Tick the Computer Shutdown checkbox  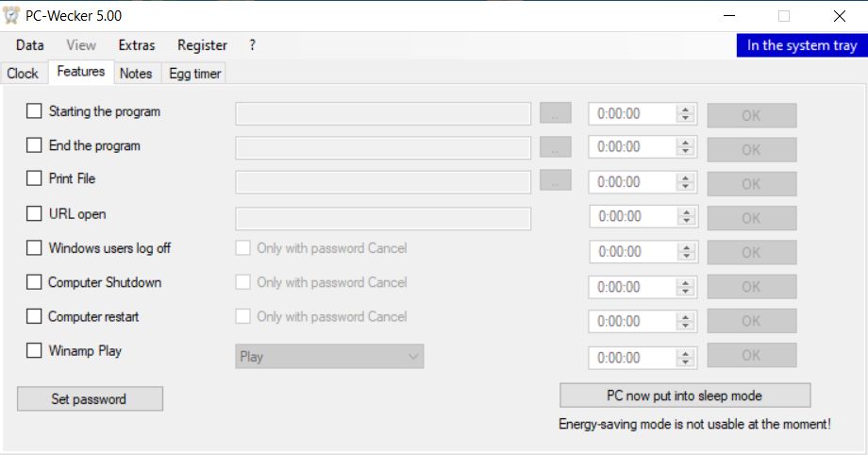tap(34, 282)
